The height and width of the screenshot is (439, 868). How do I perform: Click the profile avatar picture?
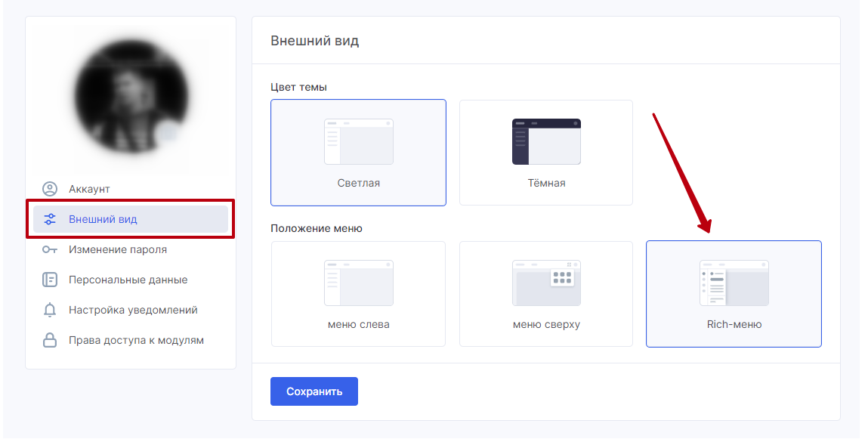[x=131, y=96]
